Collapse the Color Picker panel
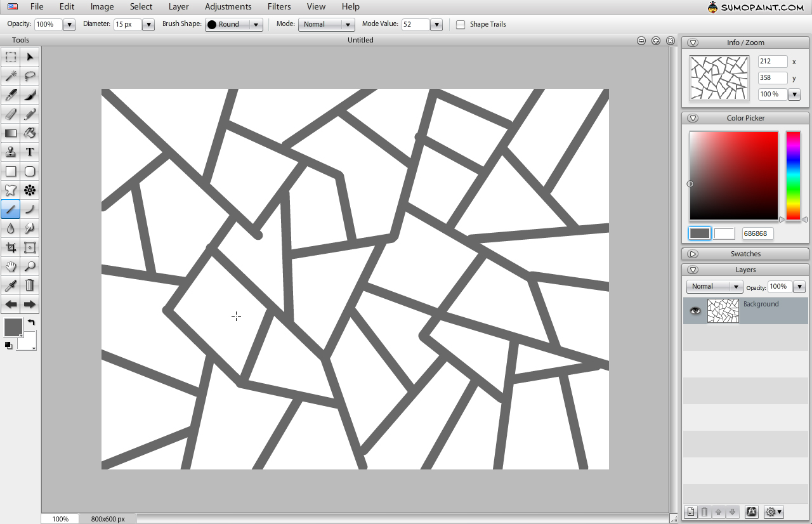 point(693,118)
